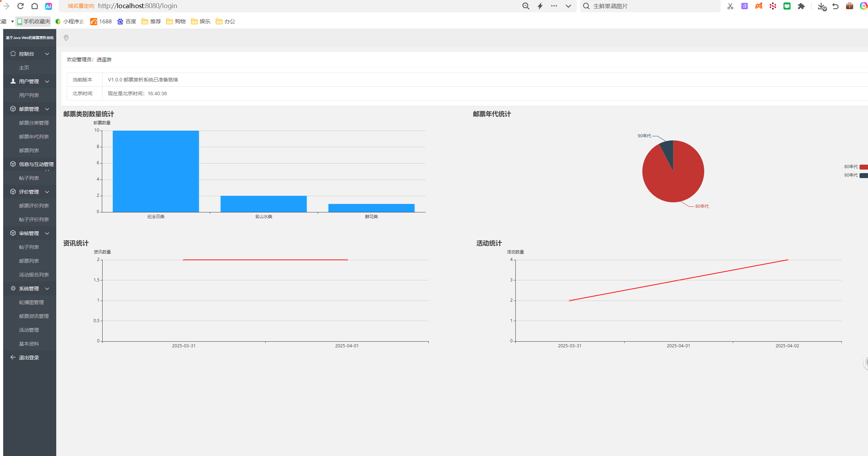This screenshot has width=868, height=456.
Task: Click the zoom magnifier icon in address bar
Action: point(526,6)
